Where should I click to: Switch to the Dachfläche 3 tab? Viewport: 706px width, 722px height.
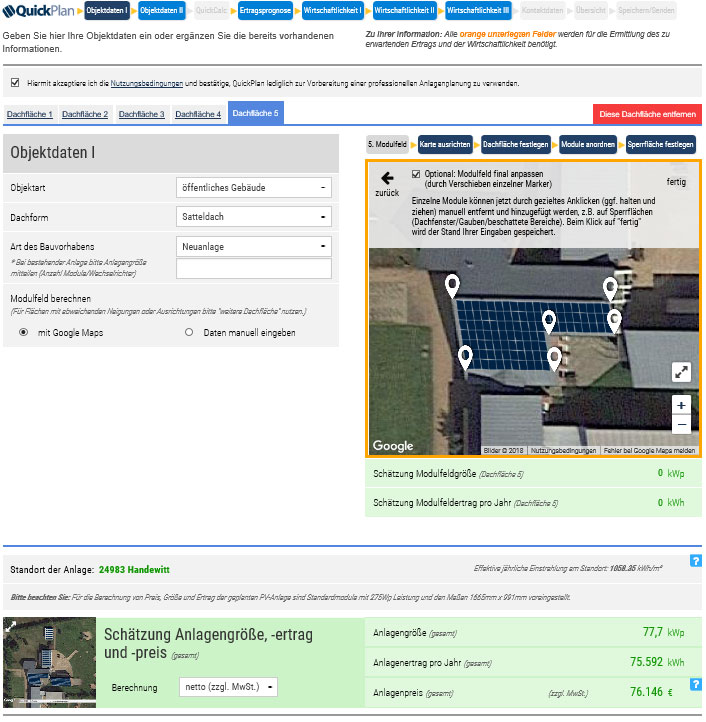(141, 115)
